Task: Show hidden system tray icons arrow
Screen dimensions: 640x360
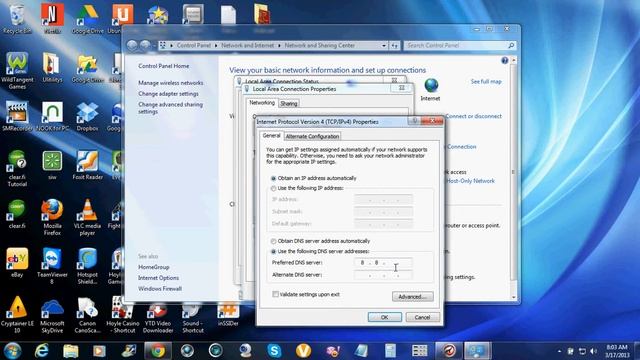Action: 559,351
